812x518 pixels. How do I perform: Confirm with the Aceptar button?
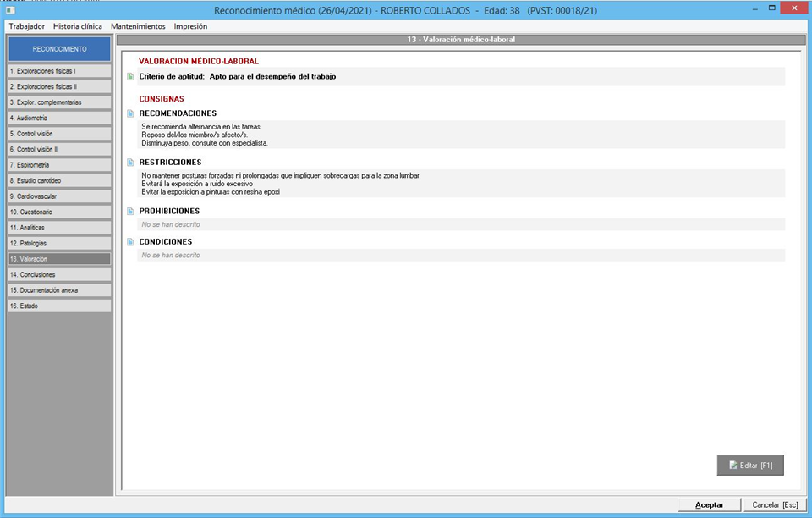tap(709, 504)
